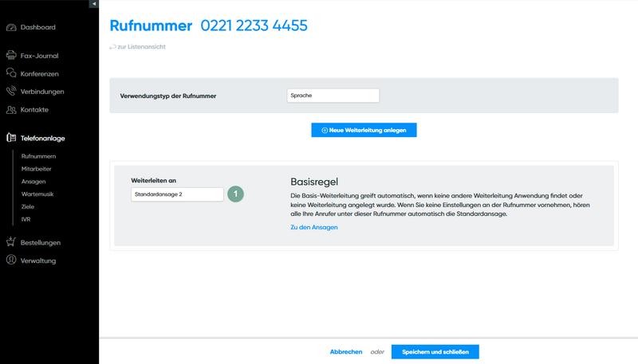Collapse the sidebar with the arrow
Viewport: 638px width, 364px height.
(x=94, y=4)
